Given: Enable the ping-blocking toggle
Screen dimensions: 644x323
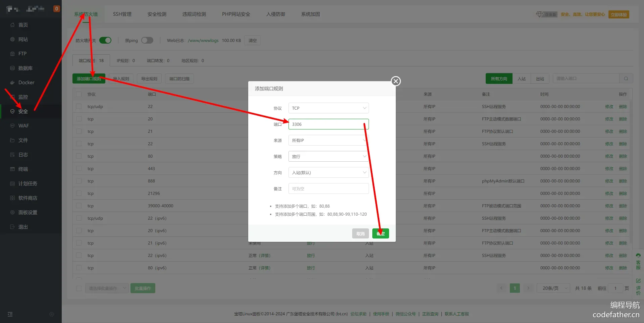Looking at the screenshot, I should tap(147, 40).
